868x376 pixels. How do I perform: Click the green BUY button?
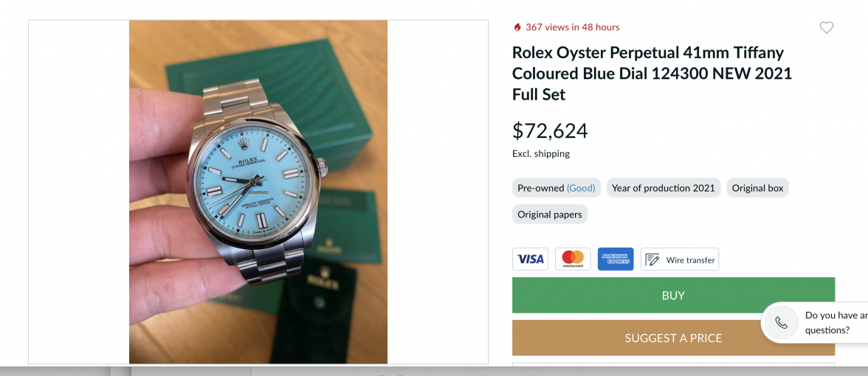pyautogui.click(x=673, y=295)
